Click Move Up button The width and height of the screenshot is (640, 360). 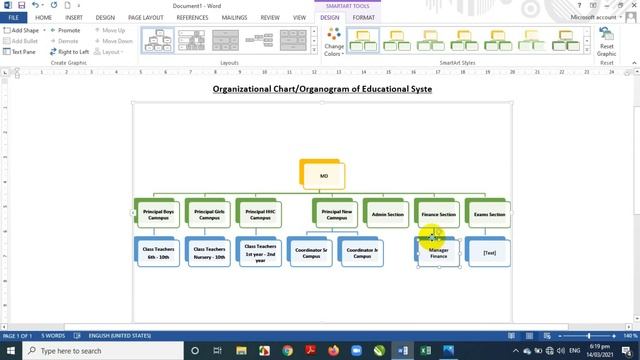(x=110, y=30)
